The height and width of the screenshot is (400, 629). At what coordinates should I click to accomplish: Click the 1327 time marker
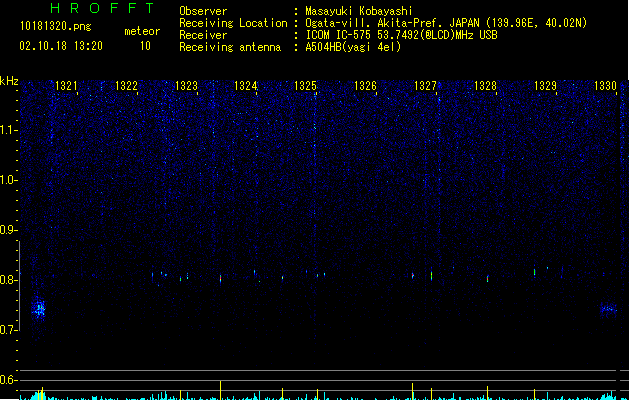click(x=425, y=86)
